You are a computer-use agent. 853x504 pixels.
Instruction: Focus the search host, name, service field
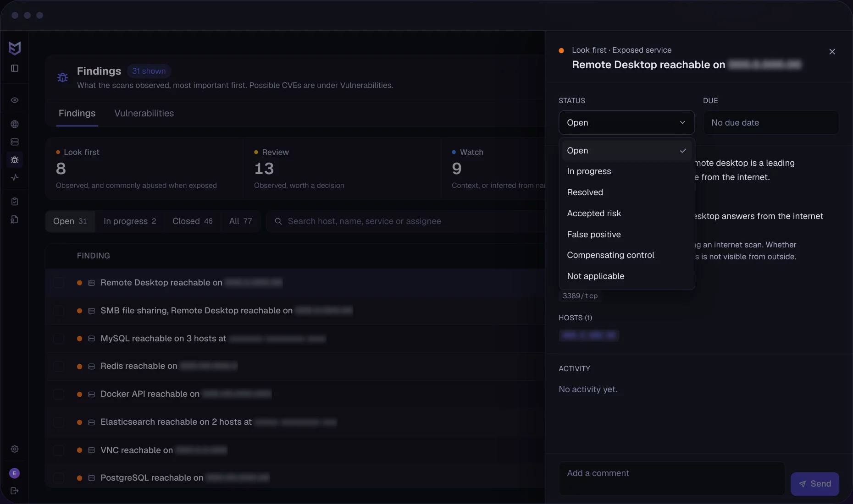405,221
